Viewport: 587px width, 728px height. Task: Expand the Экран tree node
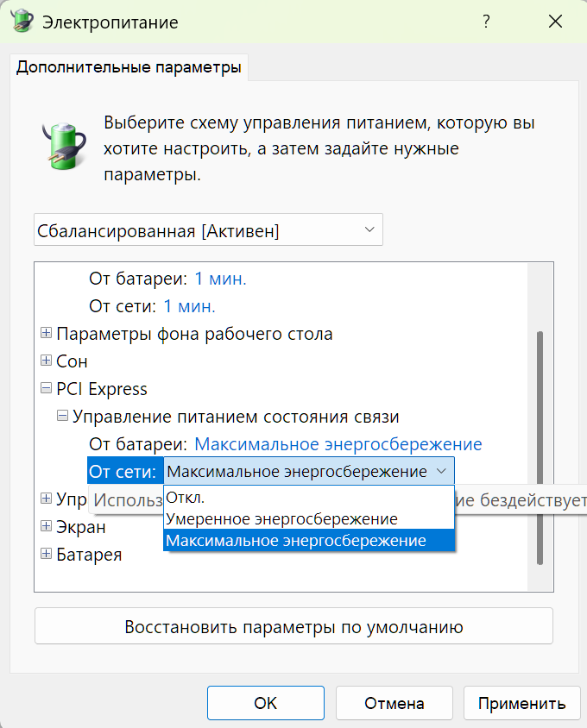(47, 526)
